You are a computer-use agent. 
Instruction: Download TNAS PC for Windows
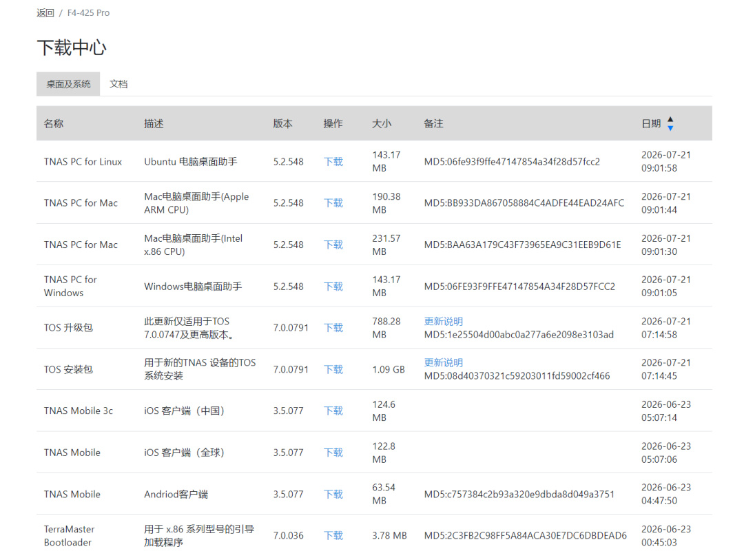[333, 287]
